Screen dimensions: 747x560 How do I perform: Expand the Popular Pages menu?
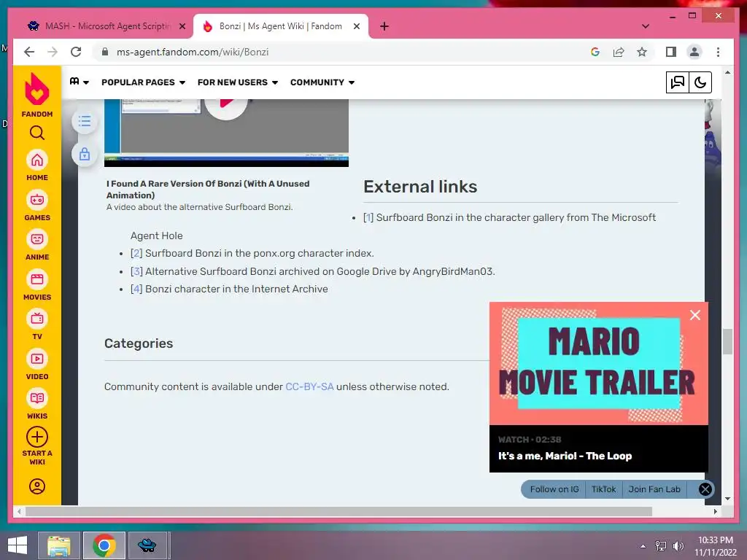coord(143,82)
